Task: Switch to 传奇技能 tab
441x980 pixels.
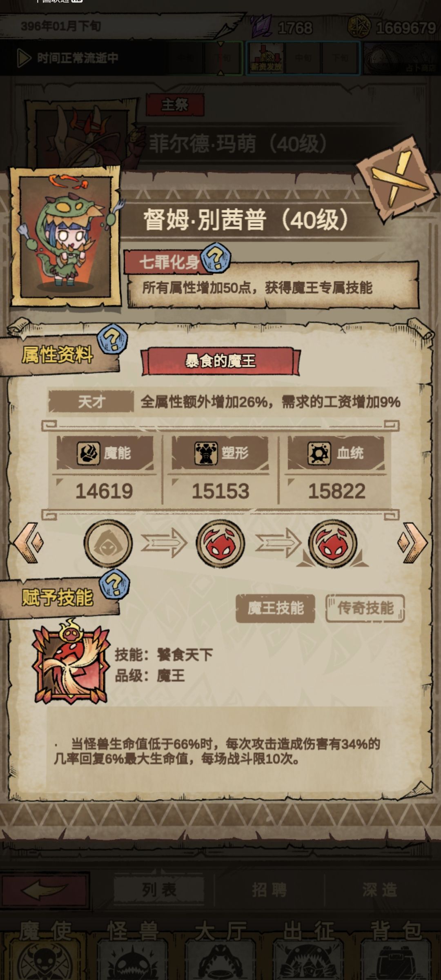Action: pos(365,608)
